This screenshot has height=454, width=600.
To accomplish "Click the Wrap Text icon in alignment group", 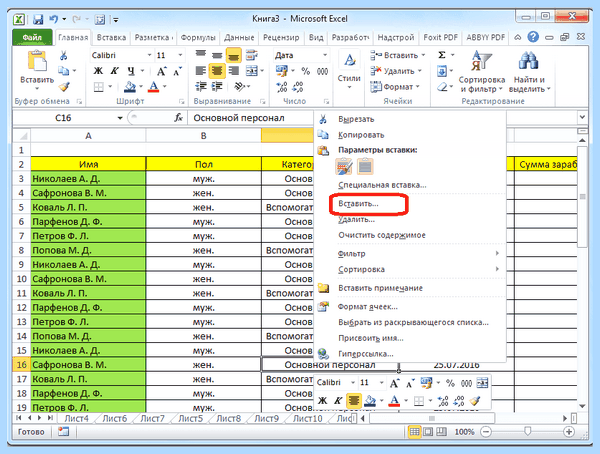I will (x=251, y=56).
